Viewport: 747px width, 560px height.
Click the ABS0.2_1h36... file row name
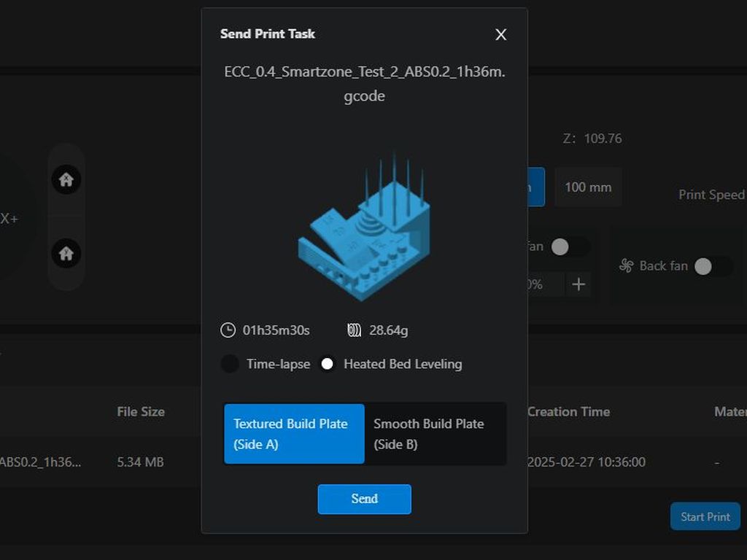40,462
